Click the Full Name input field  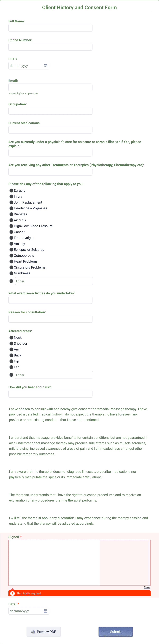coord(50,28)
